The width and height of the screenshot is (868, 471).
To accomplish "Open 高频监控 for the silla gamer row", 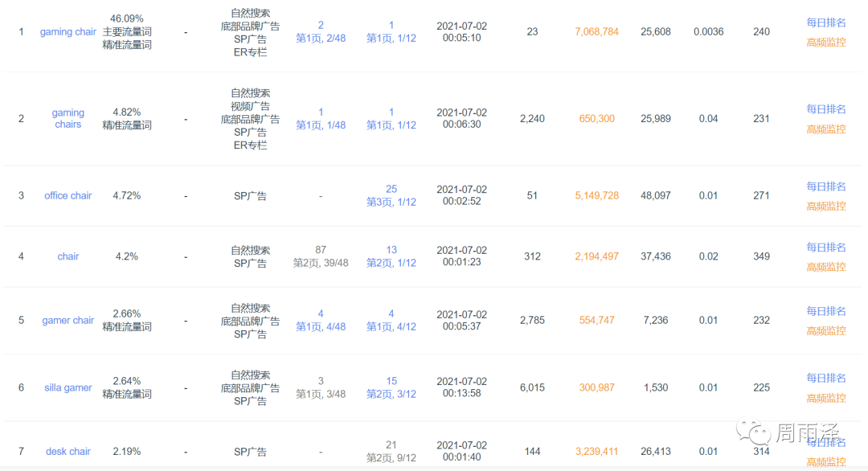I will (x=826, y=398).
